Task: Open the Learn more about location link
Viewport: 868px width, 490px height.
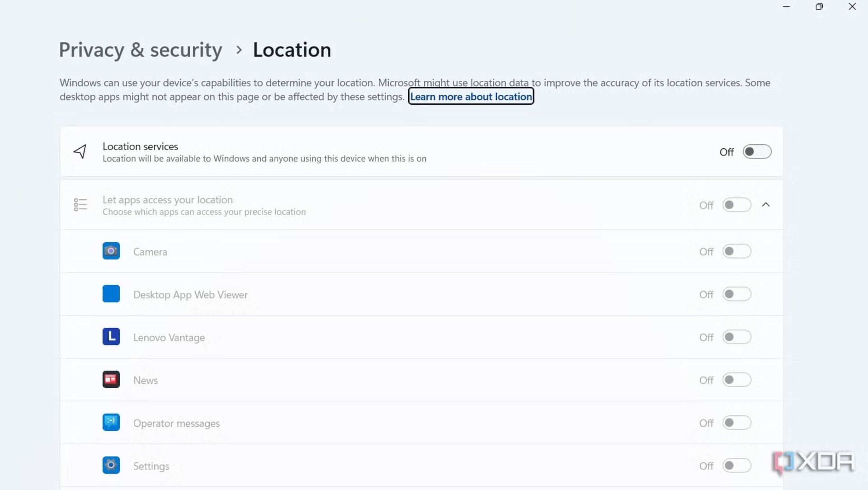Action: (471, 97)
